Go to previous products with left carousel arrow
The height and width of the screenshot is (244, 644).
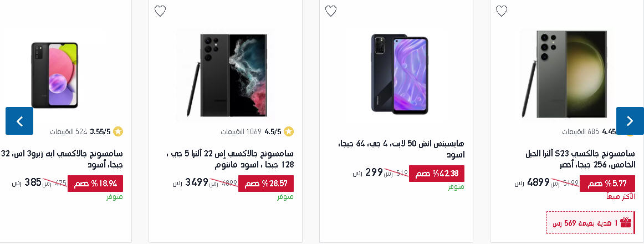point(19,121)
